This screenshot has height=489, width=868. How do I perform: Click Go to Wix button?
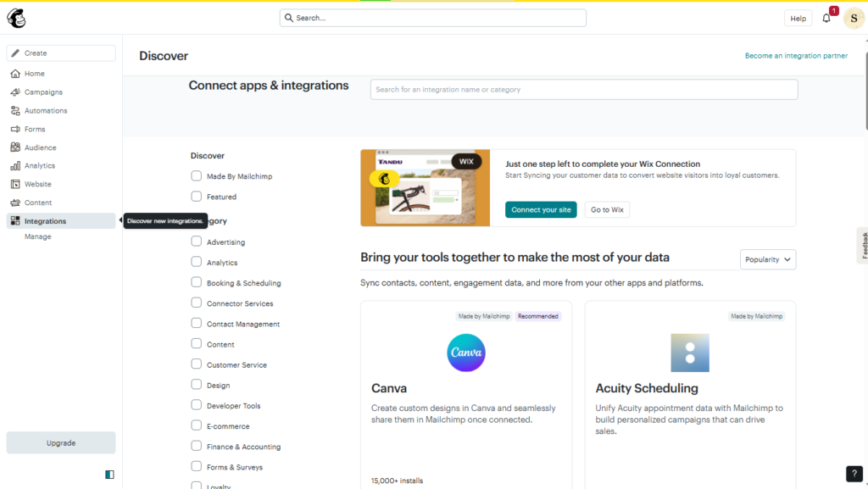[607, 209]
